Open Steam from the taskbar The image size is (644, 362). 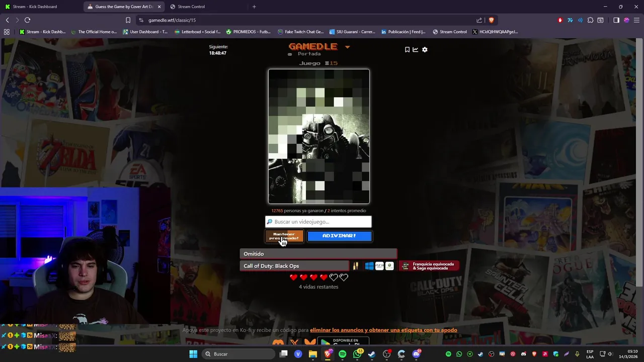point(372,354)
